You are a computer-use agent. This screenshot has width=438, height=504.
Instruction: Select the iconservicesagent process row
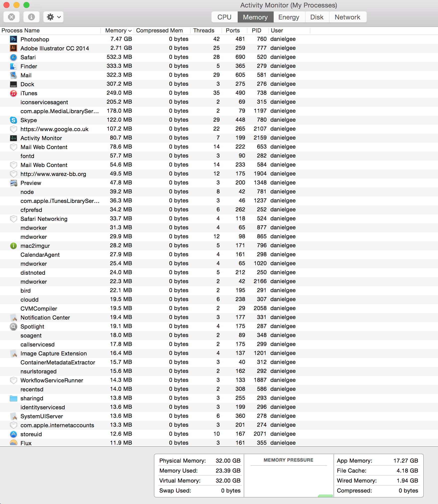coord(219,102)
